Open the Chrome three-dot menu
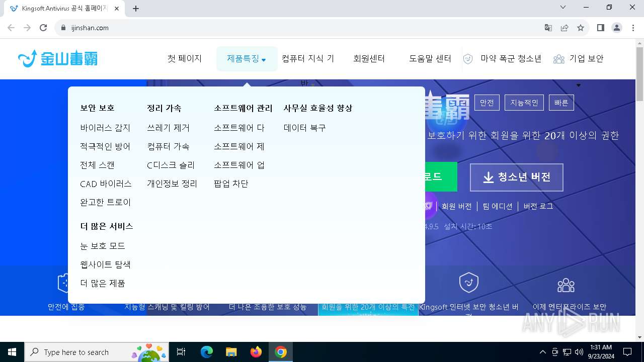 (x=633, y=28)
